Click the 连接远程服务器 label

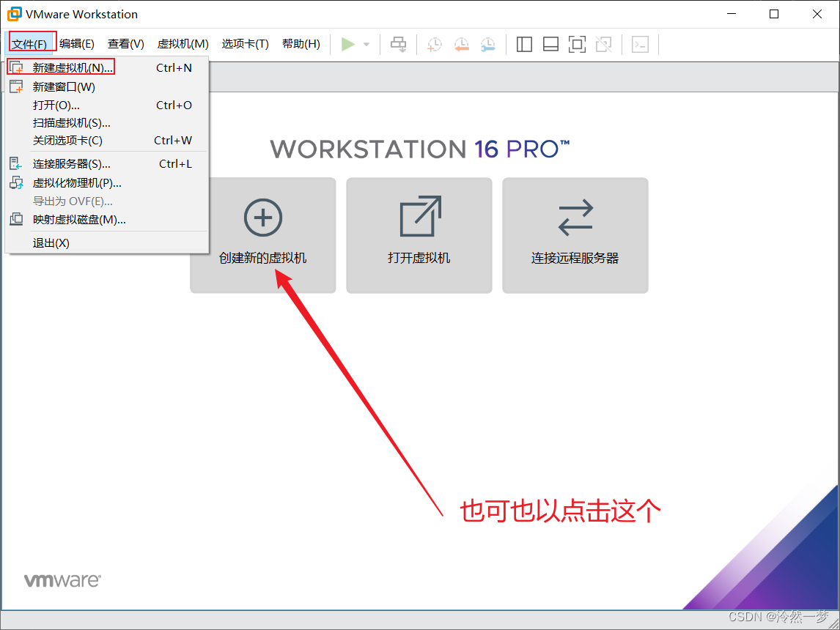click(575, 258)
